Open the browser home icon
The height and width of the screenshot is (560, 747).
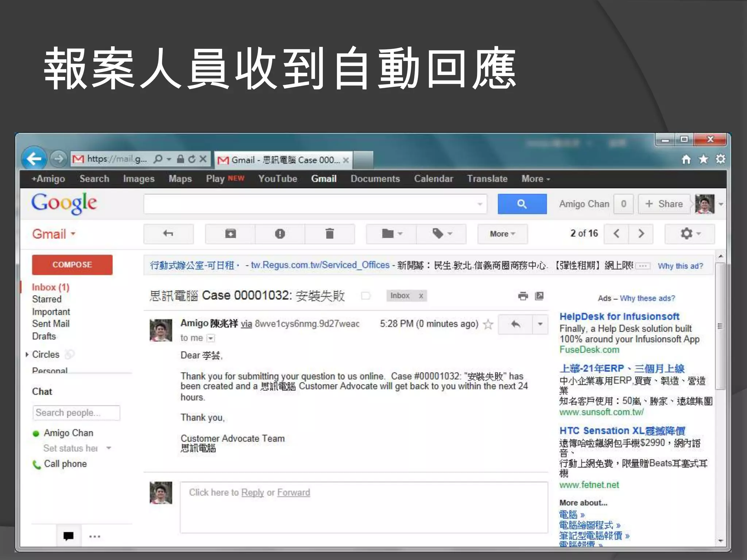[686, 159]
